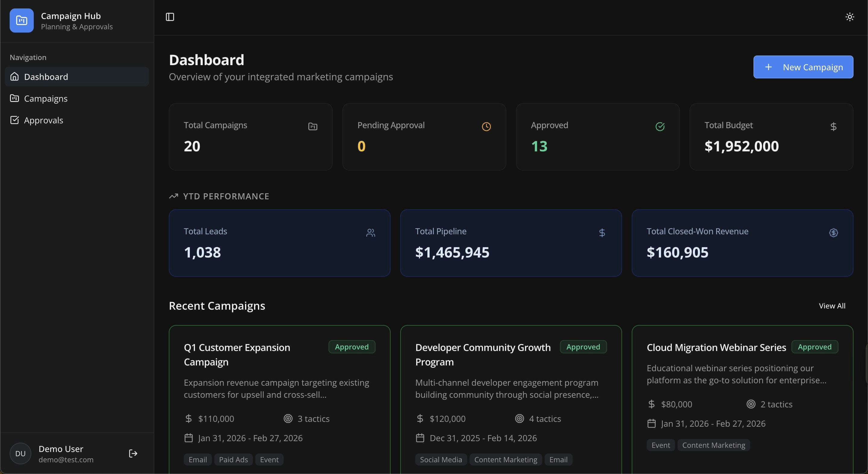
Task: Click the users icon on Total Leads card
Action: pos(371,232)
